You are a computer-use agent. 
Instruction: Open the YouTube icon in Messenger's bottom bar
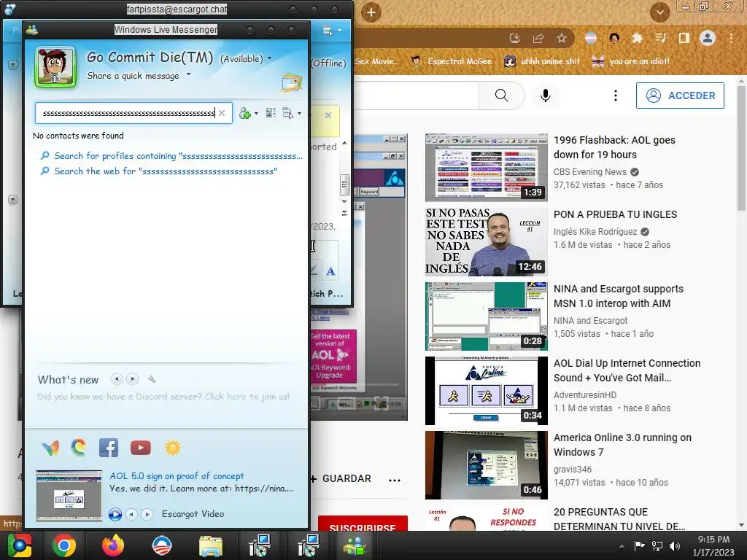point(141,448)
